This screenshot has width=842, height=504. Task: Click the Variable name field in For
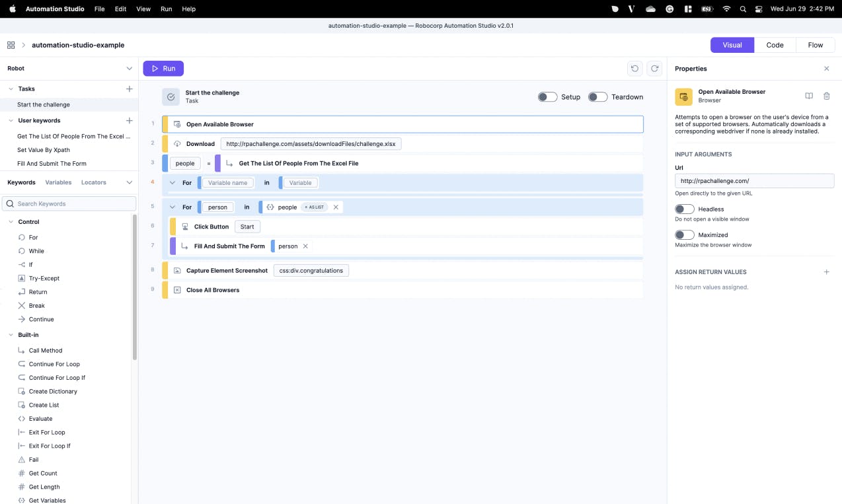point(227,183)
